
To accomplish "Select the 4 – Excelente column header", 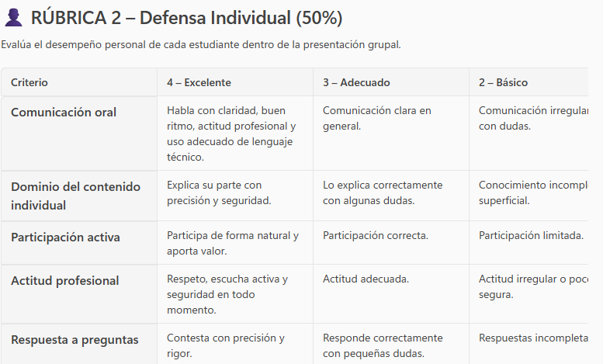I will [199, 82].
